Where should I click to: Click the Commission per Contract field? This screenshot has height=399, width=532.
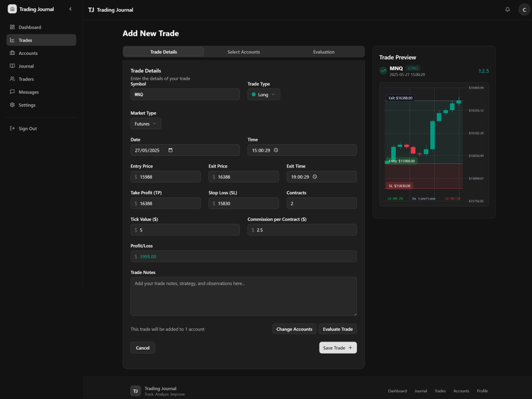[x=302, y=230]
